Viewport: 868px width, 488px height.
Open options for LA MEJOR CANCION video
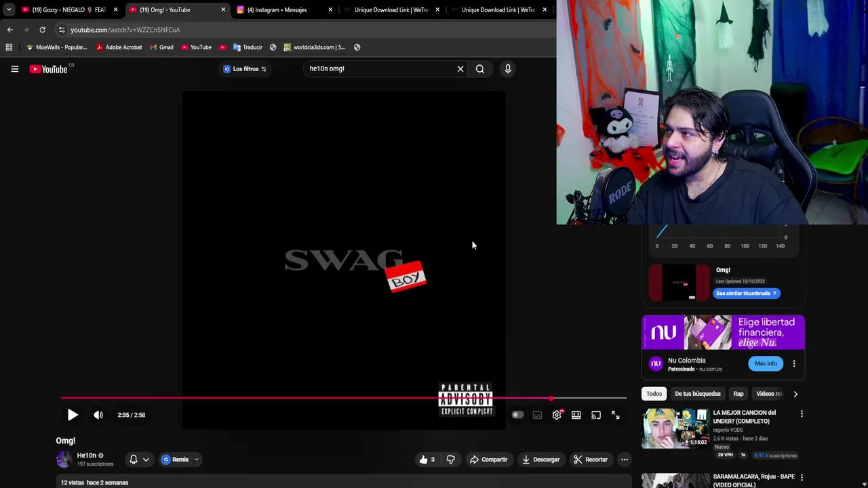pyautogui.click(x=802, y=414)
